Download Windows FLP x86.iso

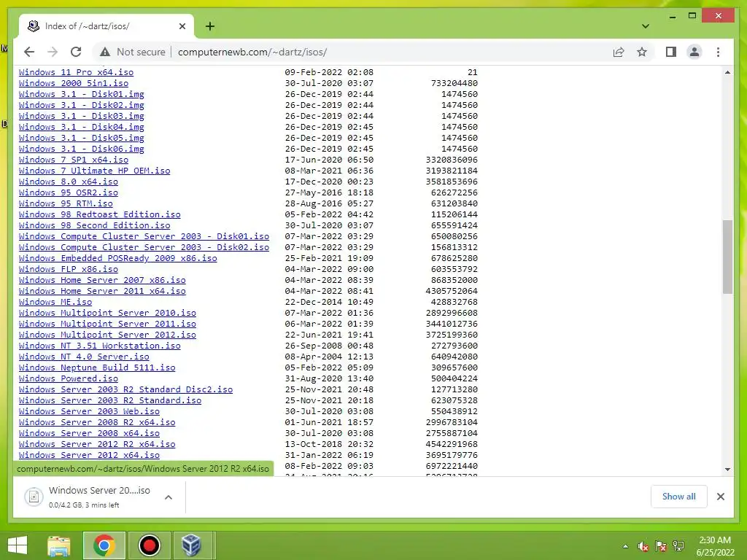point(68,270)
